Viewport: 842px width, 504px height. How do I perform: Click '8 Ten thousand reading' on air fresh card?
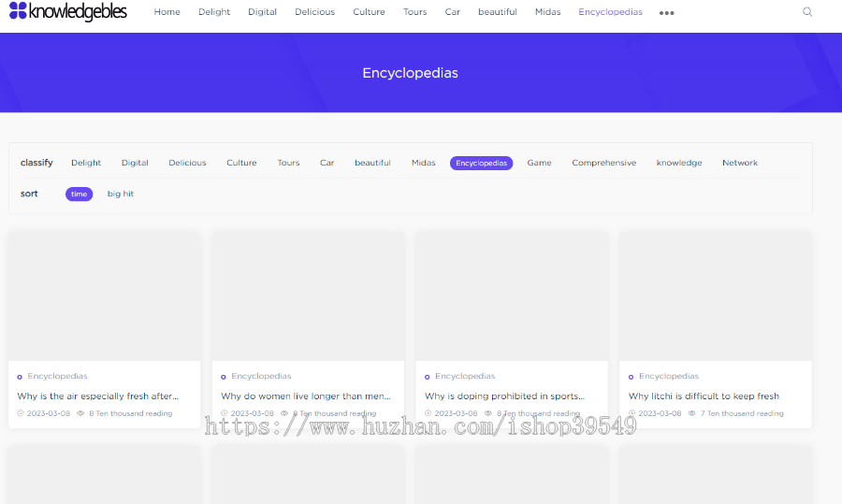tap(130, 413)
